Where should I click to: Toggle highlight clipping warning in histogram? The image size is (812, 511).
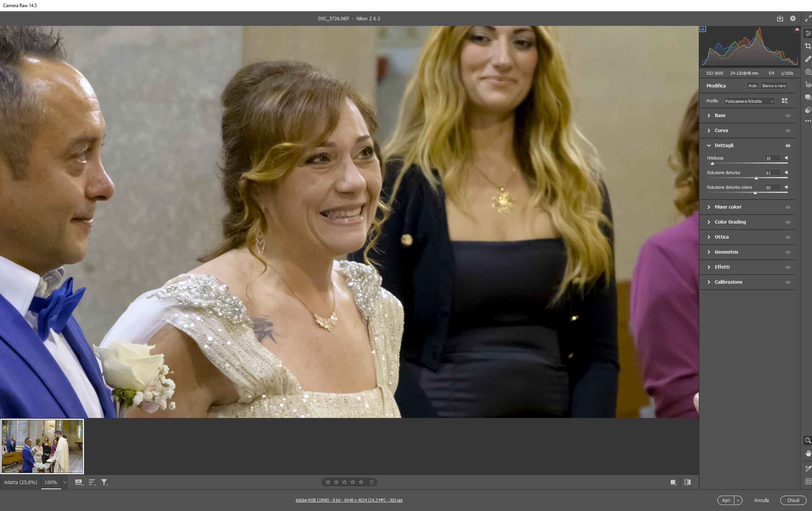pos(797,29)
